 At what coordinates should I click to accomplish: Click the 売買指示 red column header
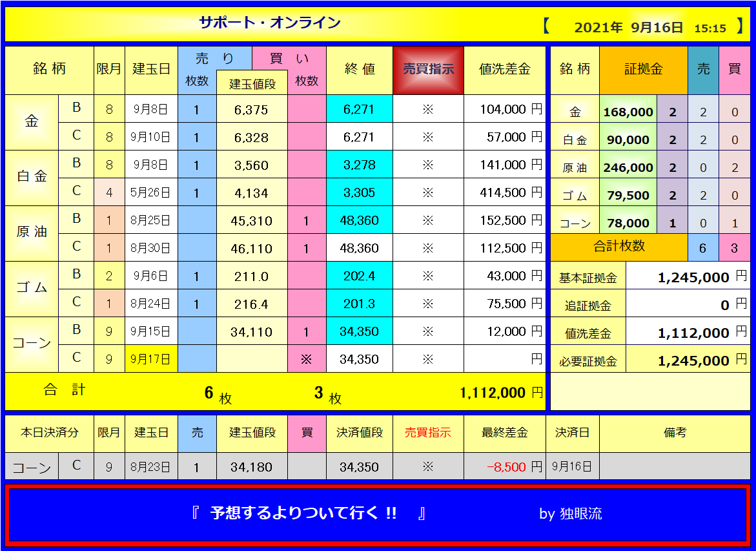tap(428, 70)
